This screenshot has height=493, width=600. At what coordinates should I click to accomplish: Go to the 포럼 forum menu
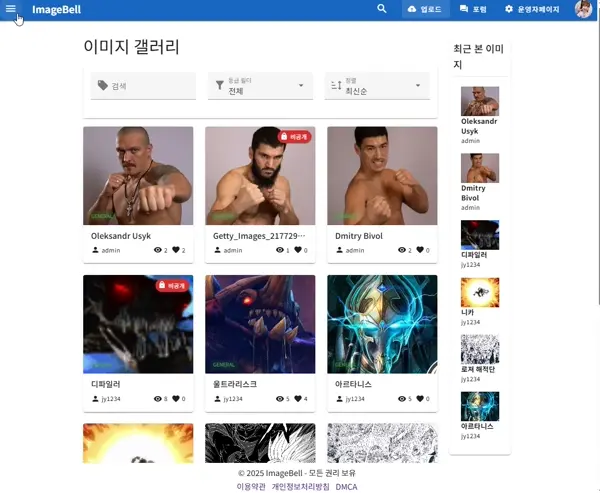point(473,9)
